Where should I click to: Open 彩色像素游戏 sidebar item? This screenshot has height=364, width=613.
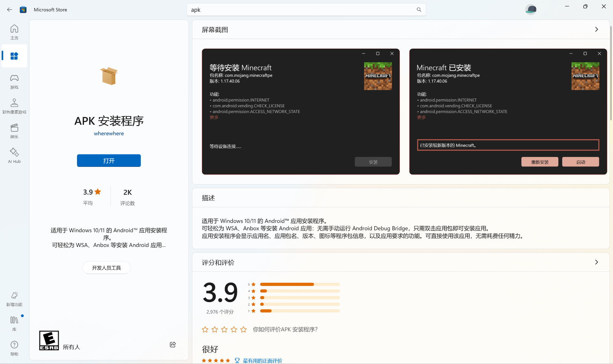coord(14,106)
